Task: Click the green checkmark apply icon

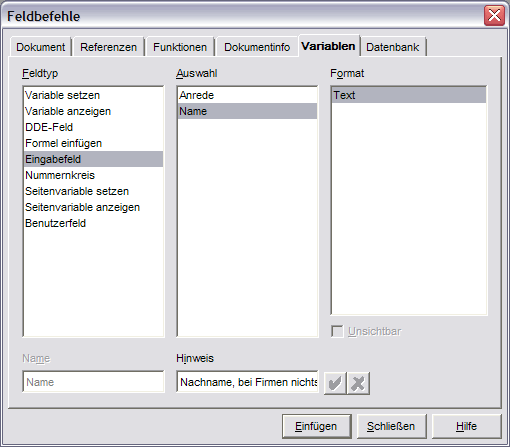Action: (335, 383)
